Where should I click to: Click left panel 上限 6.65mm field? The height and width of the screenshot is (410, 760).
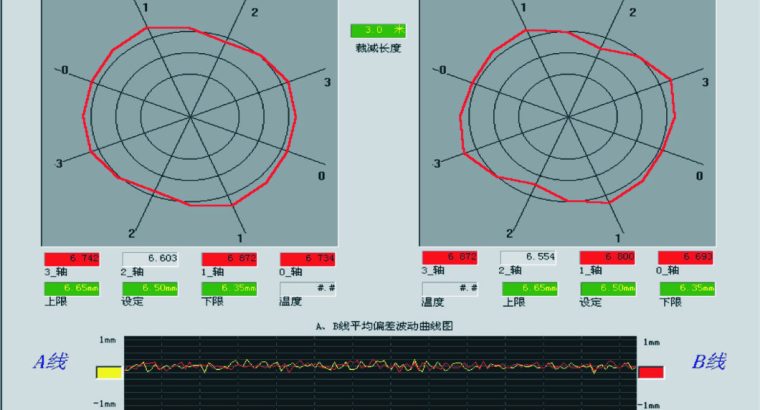coord(72,289)
